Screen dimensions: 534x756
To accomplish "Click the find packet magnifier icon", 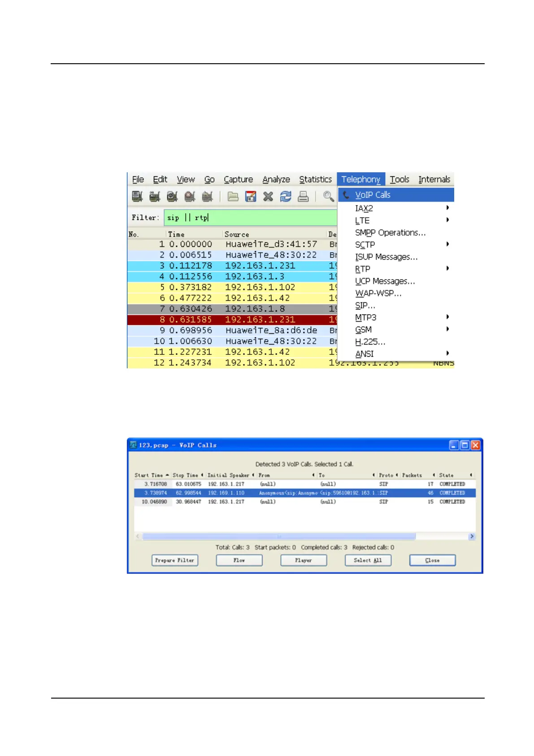I will click(328, 196).
